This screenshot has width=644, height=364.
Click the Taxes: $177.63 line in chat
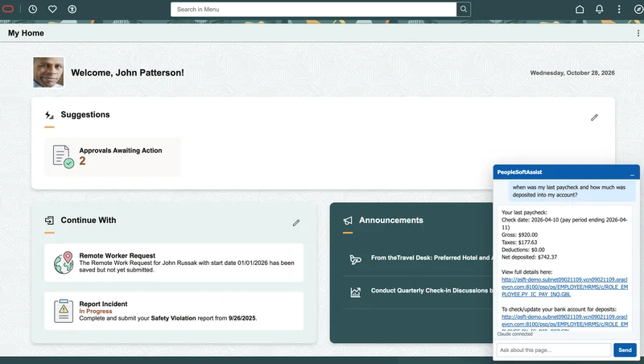[x=519, y=242]
